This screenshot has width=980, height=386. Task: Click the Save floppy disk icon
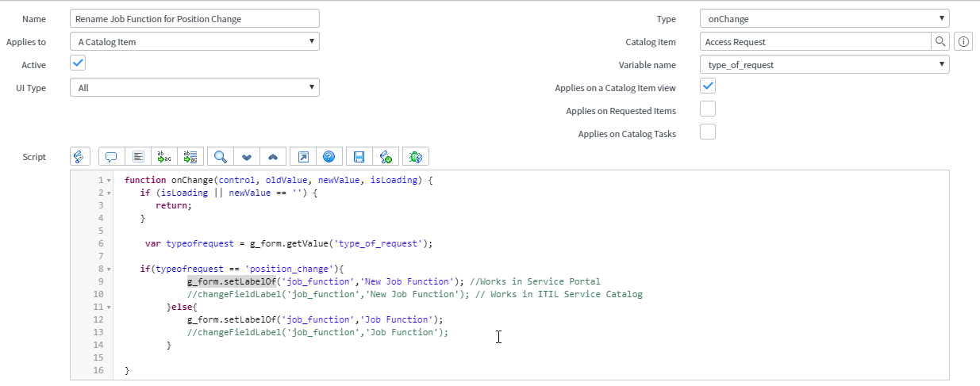(359, 157)
